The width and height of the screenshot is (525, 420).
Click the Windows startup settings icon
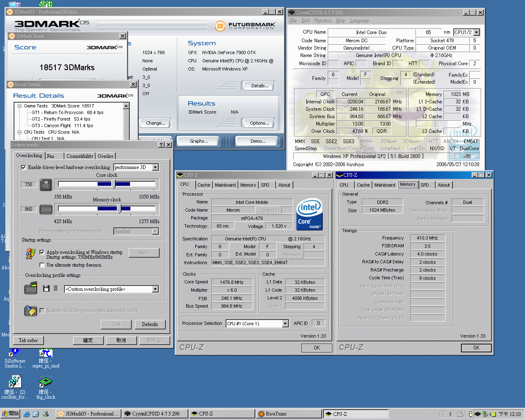(x=30, y=254)
